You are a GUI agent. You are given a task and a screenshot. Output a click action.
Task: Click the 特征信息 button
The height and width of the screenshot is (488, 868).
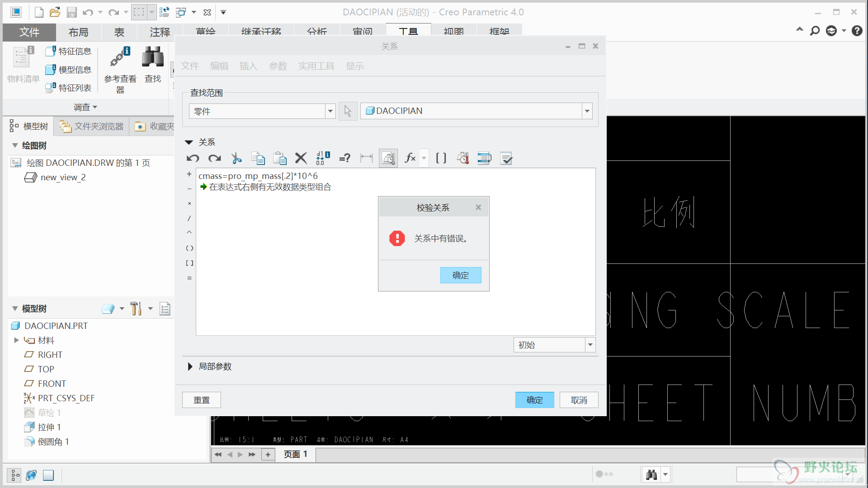[x=68, y=52]
